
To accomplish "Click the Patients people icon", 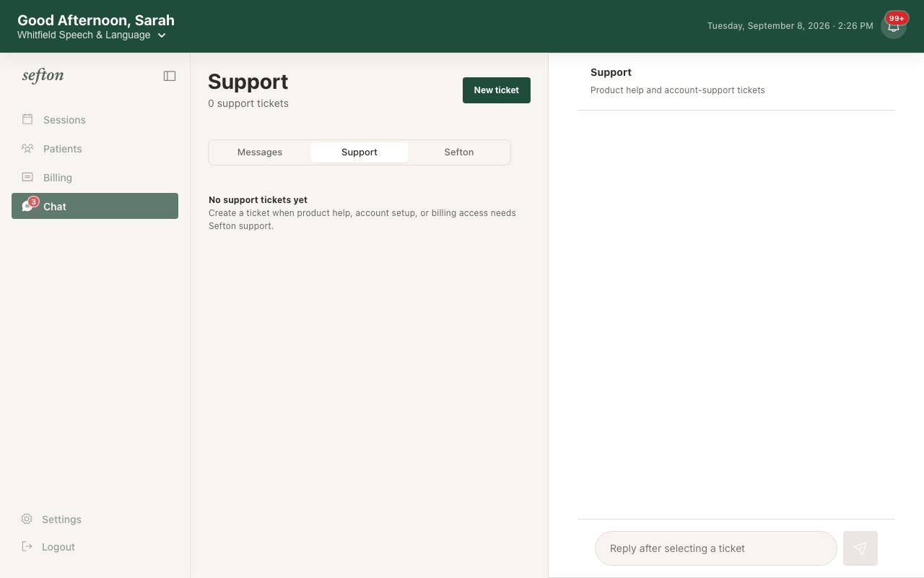I will (x=27, y=148).
